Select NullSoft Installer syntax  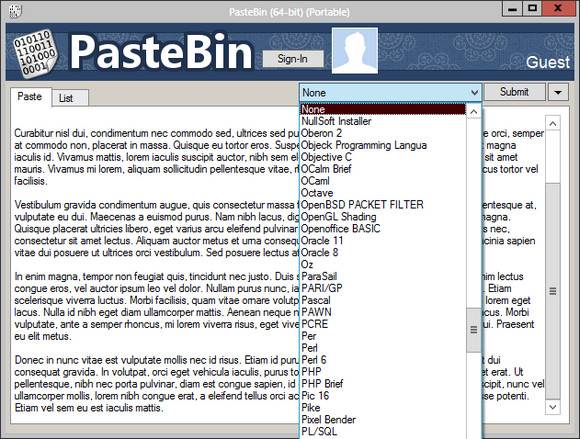[383, 121]
